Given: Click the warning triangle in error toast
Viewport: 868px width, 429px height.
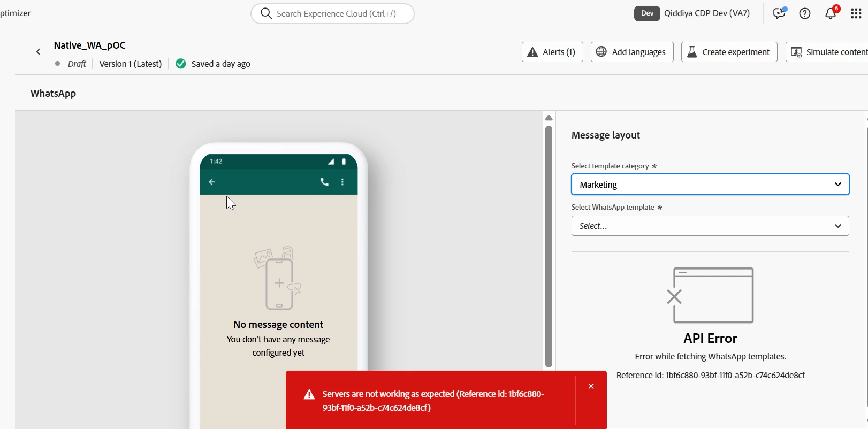Looking at the screenshot, I should (309, 395).
